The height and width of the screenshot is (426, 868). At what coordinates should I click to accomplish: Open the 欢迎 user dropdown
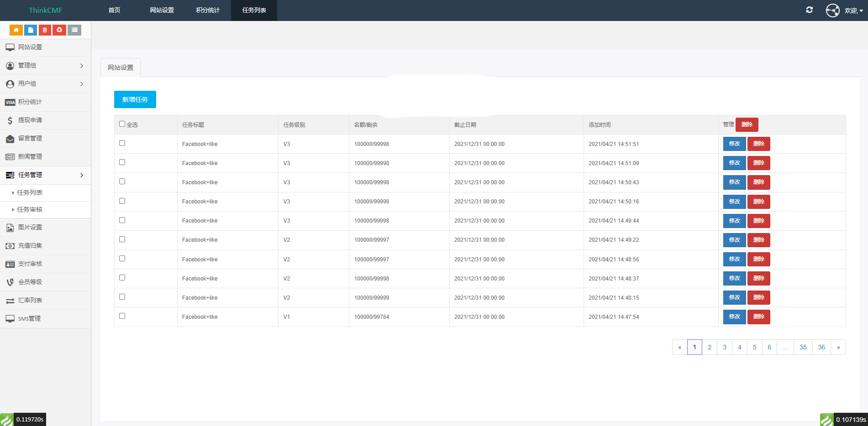[x=853, y=10]
